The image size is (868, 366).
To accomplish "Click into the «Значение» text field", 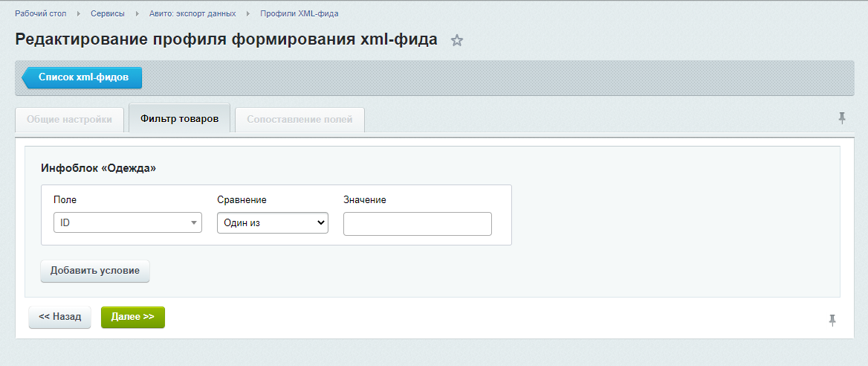I will 417,224.
